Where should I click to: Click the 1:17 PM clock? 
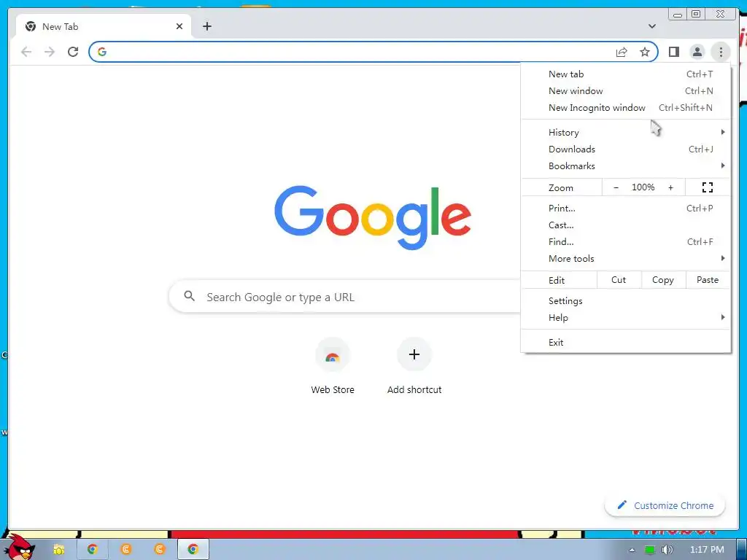tap(707, 550)
